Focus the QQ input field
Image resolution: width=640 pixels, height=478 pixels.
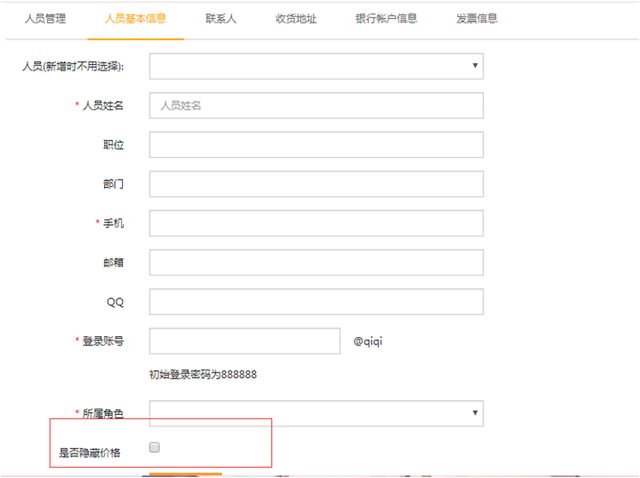[x=316, y=302]
